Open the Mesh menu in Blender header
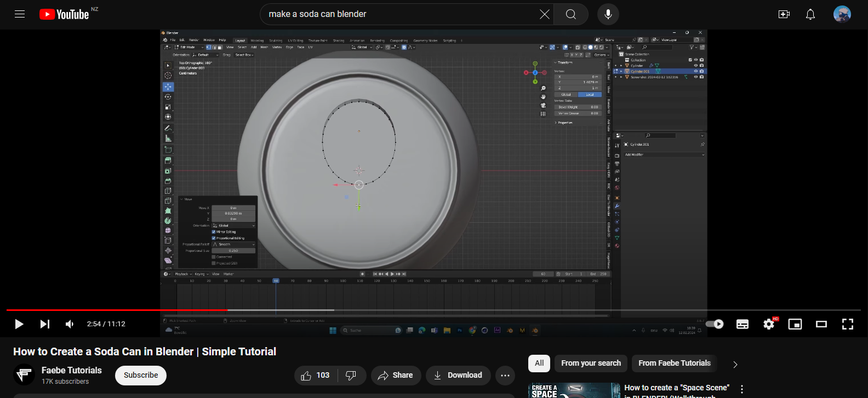Viewport: 868px width, 398px height. pos(265,47)
